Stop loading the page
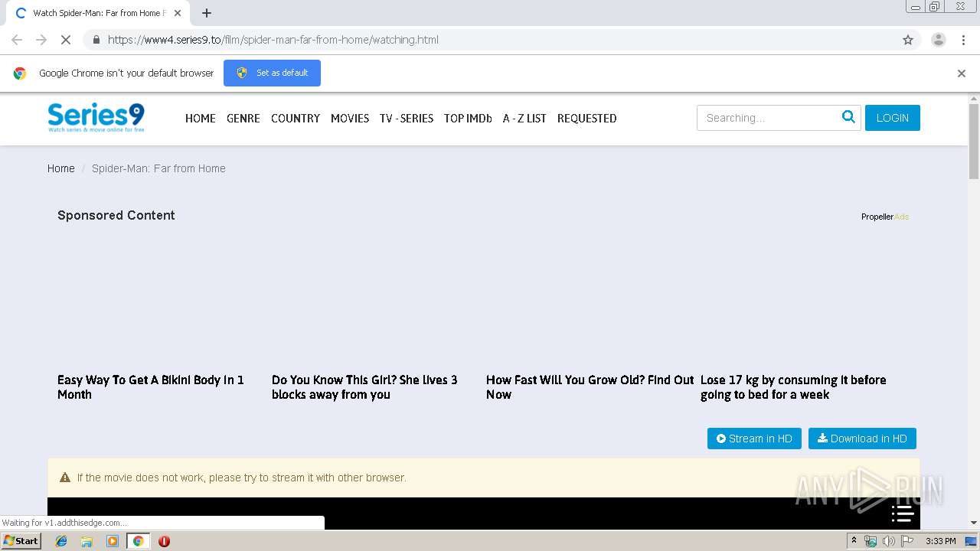 (66, 40)
